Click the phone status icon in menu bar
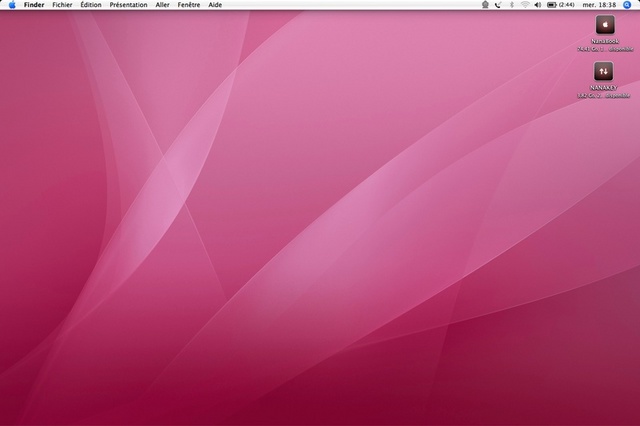This screenshot has height=426, width=640. pos(498,5)
